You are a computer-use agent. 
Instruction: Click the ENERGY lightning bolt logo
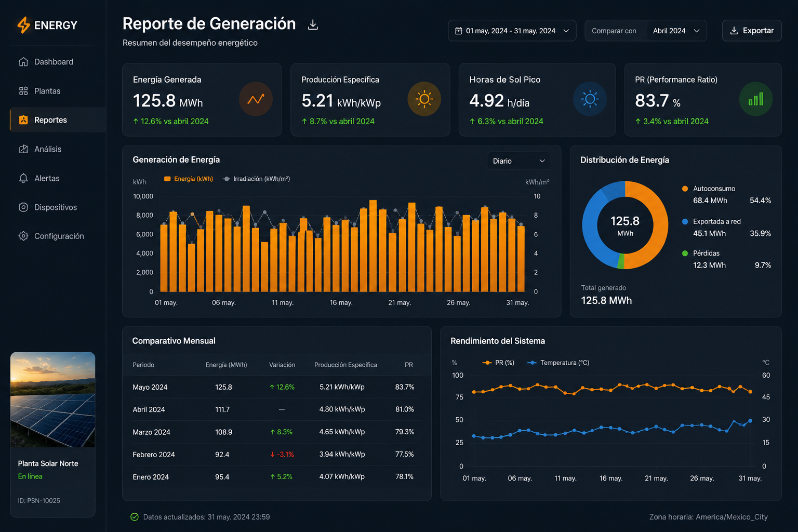(x=23, y=25)
